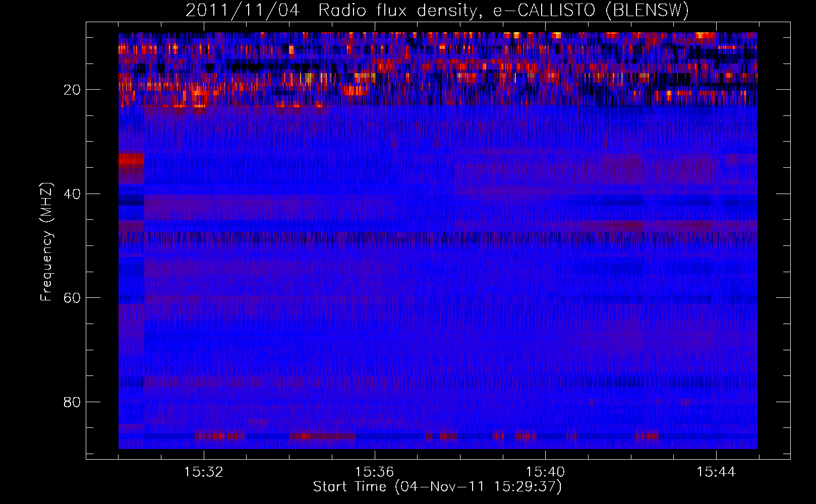The height and width of the screenshot is (504, 816).
Task: Click the 80 frequency tick label
Action: coord(73,402)
